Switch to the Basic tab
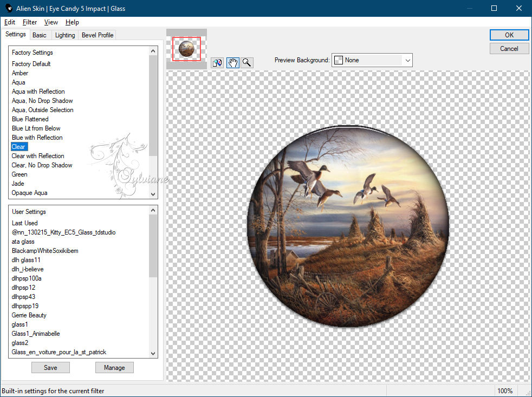 point(40,35)
